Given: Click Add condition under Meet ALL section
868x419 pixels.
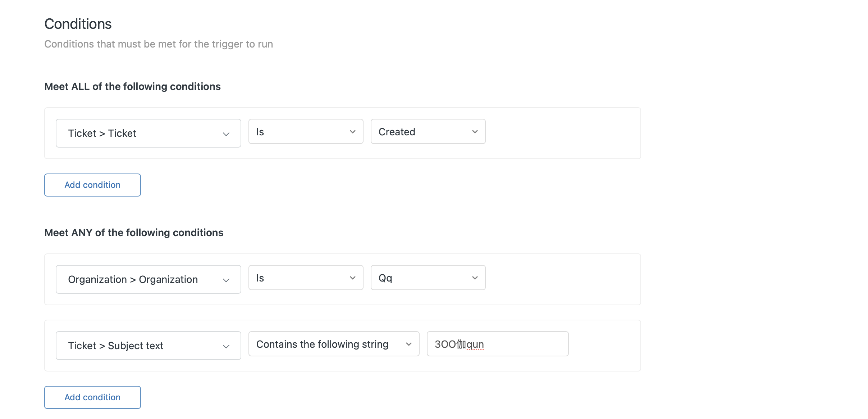Looking at the screenshot, I should [x=92, y=185].
